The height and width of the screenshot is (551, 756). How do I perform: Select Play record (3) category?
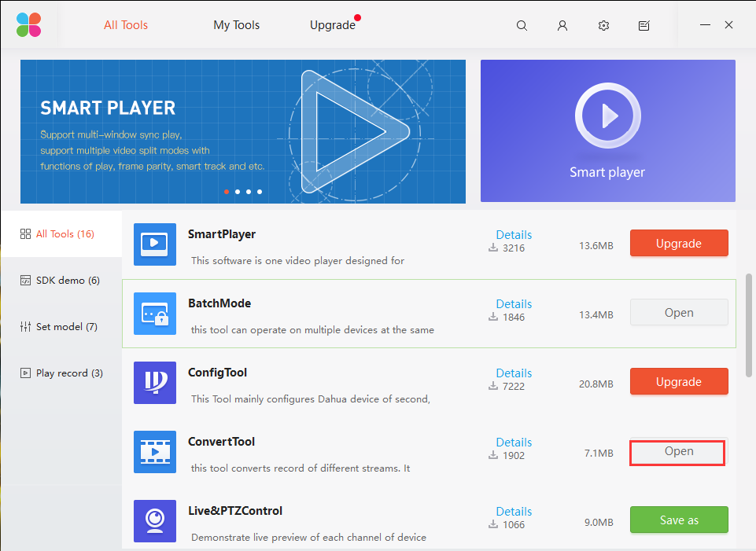tap(61, 373)
